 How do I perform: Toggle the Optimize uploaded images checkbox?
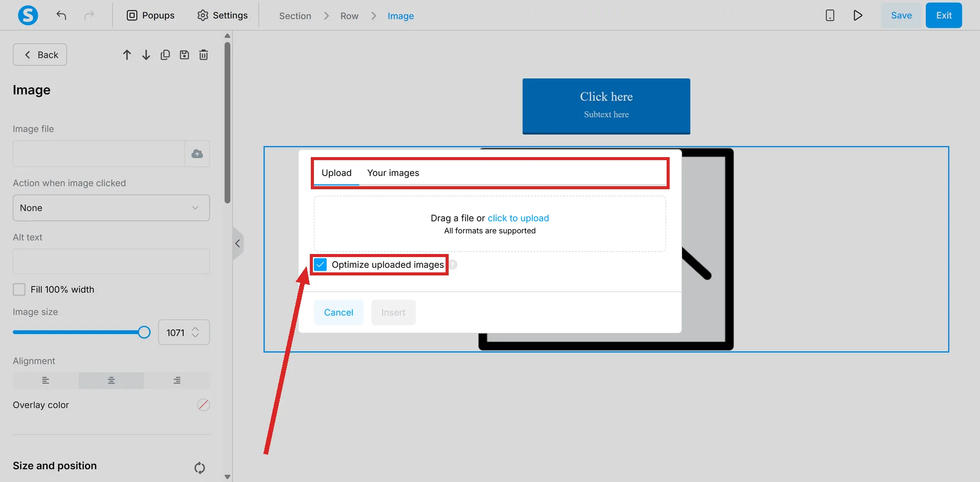[320, 264]
